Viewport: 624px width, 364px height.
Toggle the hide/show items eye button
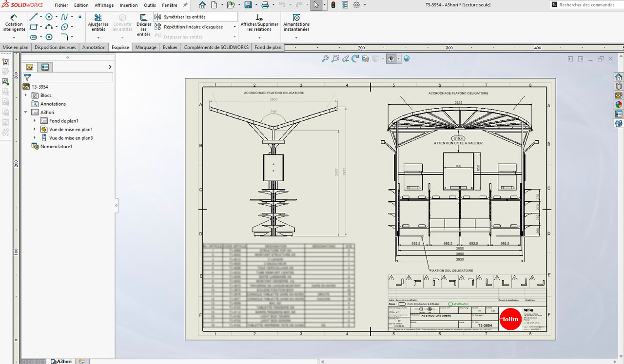(x=391, y=59)
